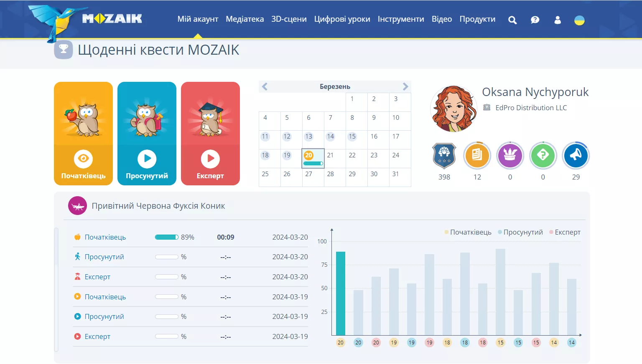Go to next month in calendar
Viewport: 642px width, 364px height.
coord(405,86)
